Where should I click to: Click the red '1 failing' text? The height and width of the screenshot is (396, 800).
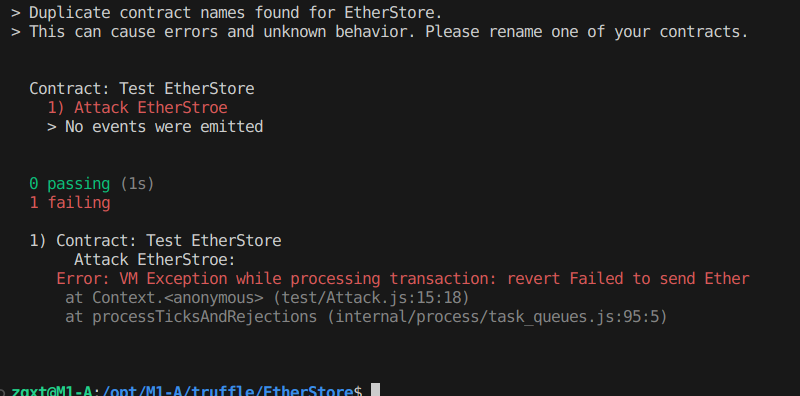pyautogui.click(x=69, y=203)
